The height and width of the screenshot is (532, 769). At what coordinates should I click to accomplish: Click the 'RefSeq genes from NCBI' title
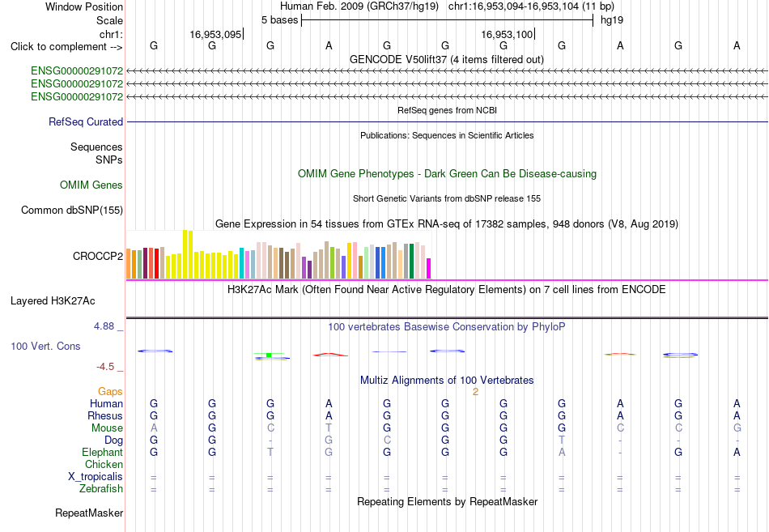point(447,110)
